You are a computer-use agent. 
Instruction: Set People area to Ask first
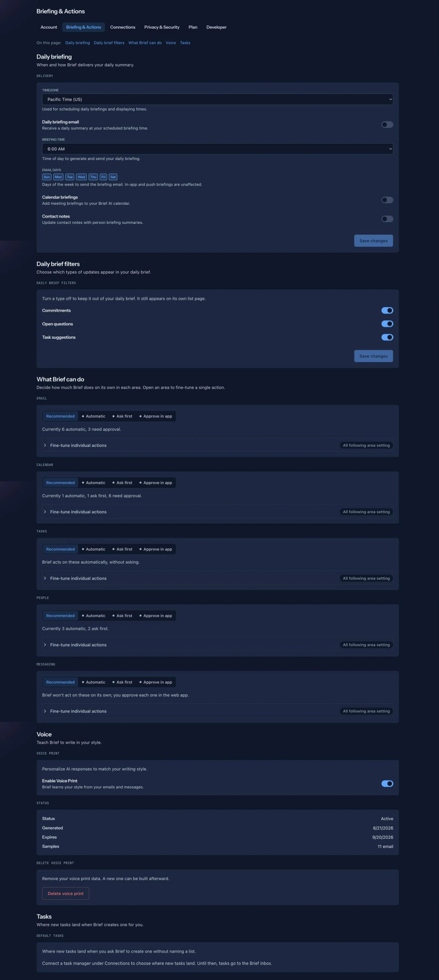122,616
